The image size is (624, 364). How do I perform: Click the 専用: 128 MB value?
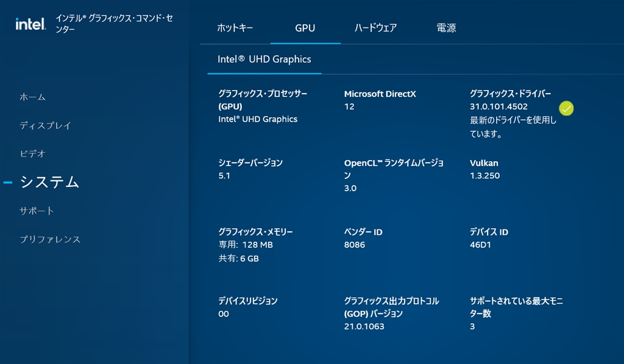(x=246, y=245)
